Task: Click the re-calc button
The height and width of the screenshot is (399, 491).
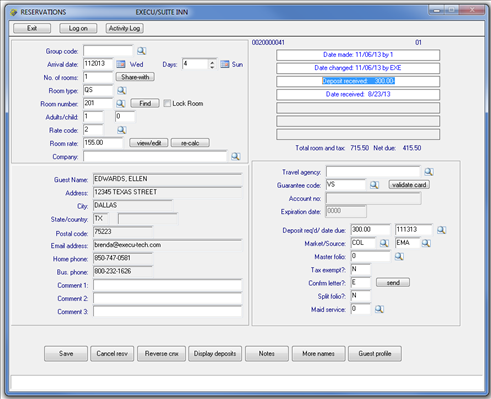Action: (190, 143)
